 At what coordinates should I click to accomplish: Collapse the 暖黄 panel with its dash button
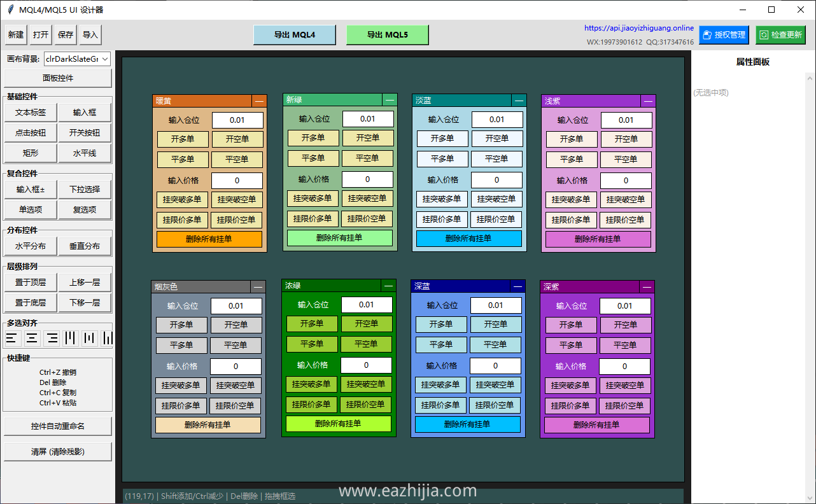tap(259, 101)
